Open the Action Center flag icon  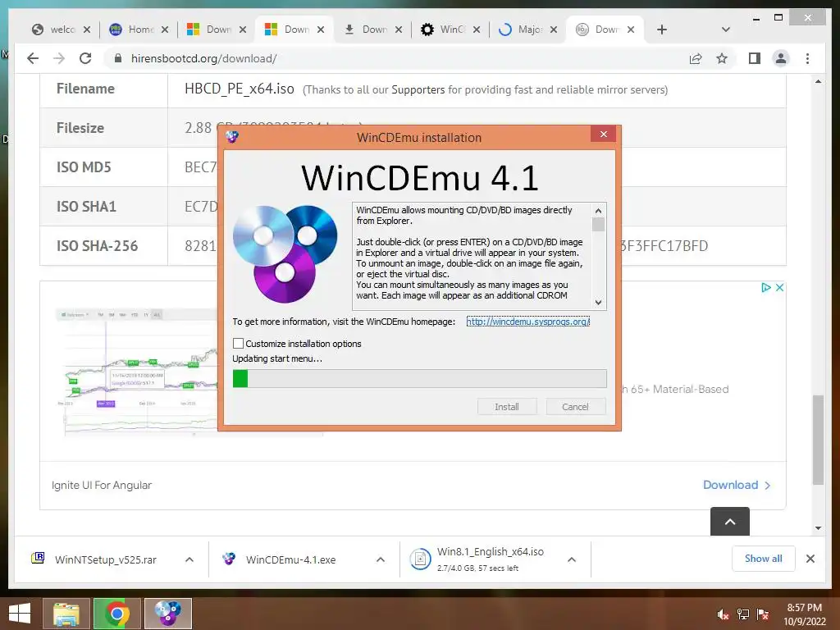tap(763, 614)
